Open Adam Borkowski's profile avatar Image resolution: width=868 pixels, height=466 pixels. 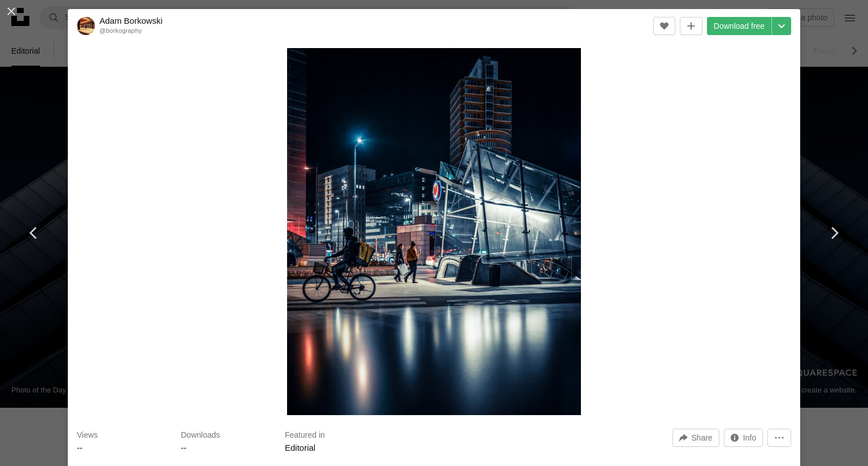click(86, 26)
